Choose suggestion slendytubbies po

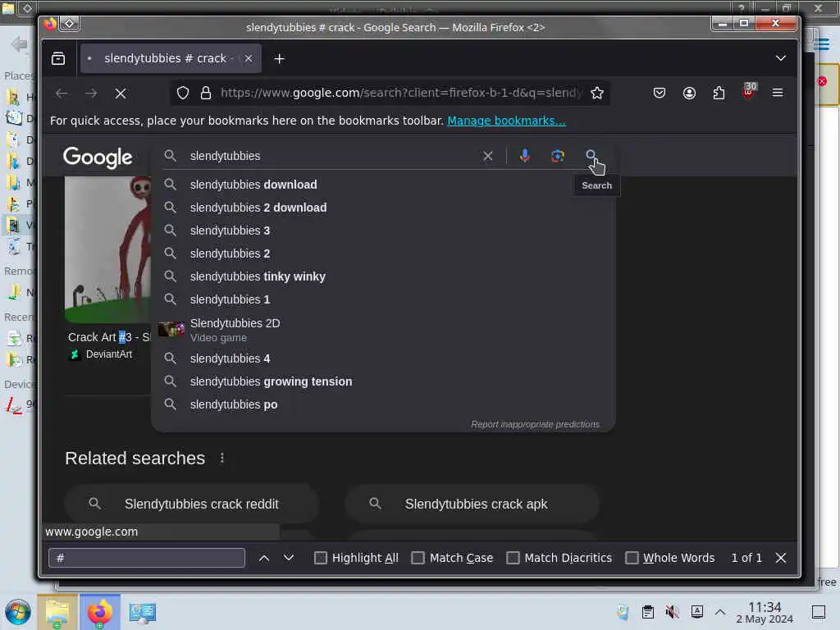click(383, 404)
